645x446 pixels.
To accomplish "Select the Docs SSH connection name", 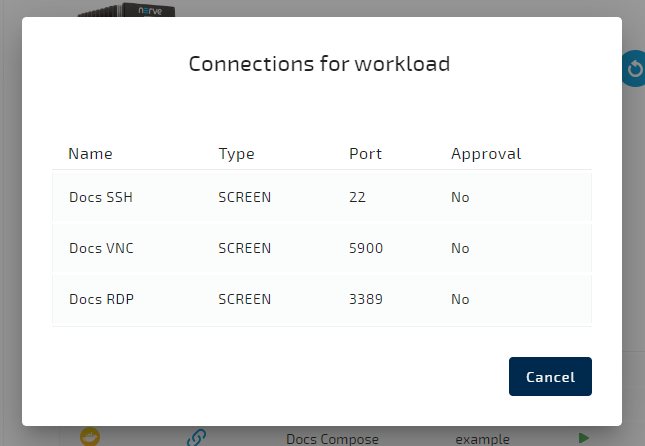I will coord(101,197).
